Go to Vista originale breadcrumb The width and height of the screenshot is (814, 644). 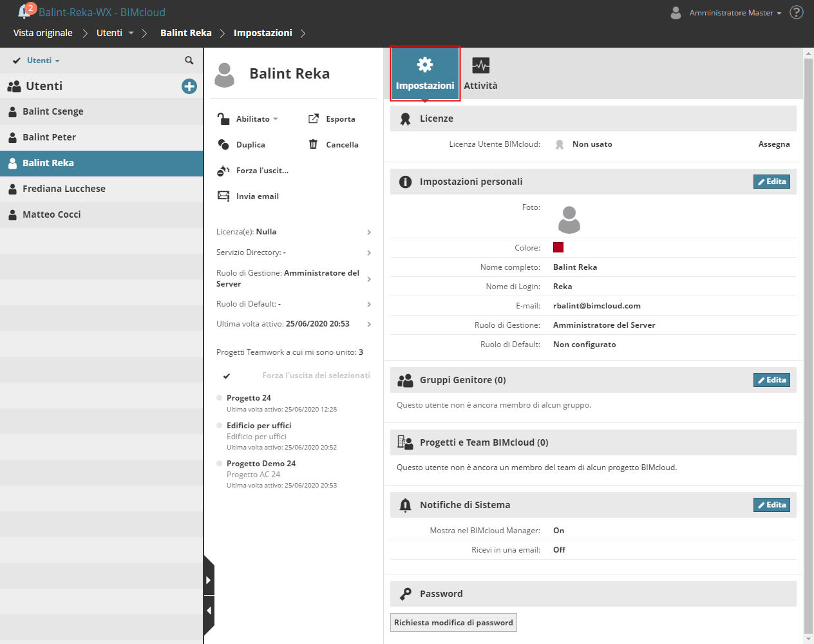pyautogui.click(x=43, y=33)
